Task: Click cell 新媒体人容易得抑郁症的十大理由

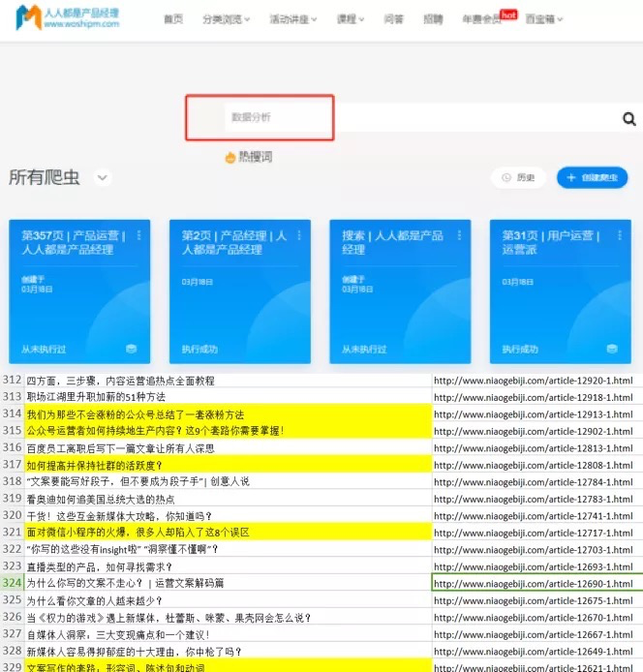Action: coord(228,652)
